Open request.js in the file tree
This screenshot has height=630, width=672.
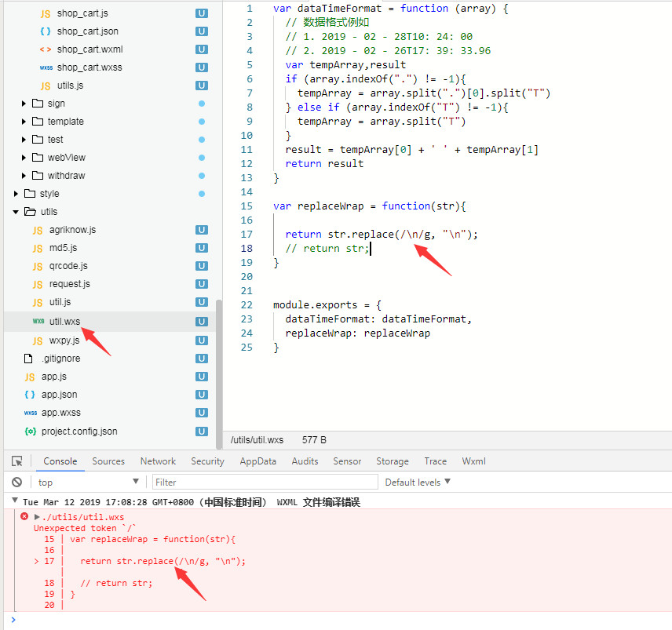pos(69,284)
